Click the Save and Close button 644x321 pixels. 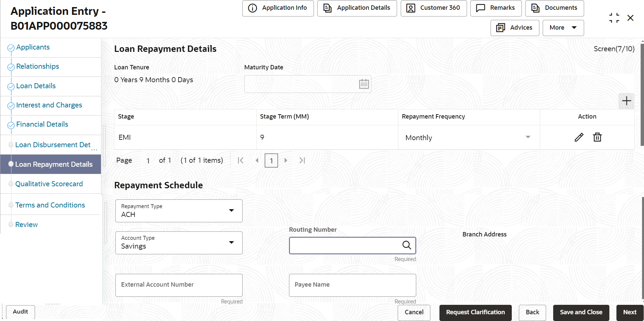point(581,313)
